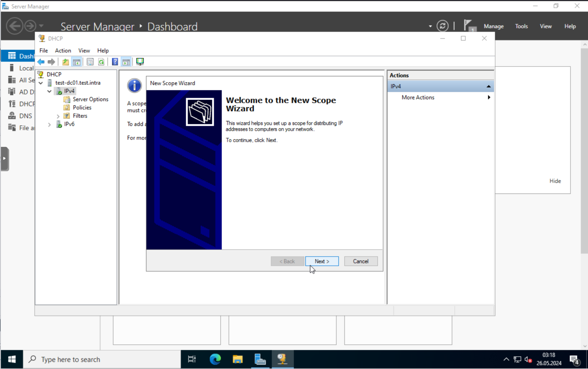Click the All Servers icon in Server Manager sidebar
Viewport: 588px width, 369px height.
tap(12, 80)
